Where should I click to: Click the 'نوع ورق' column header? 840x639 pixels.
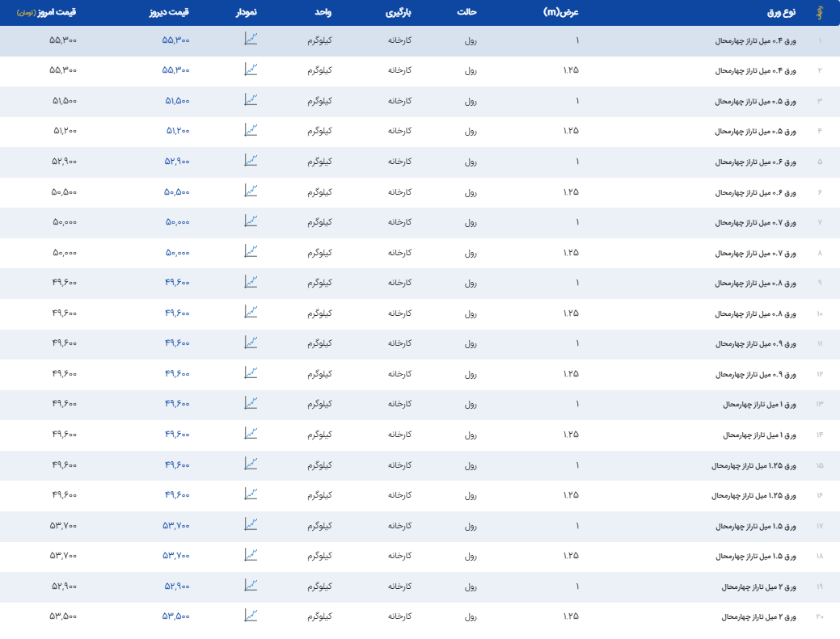780,13
